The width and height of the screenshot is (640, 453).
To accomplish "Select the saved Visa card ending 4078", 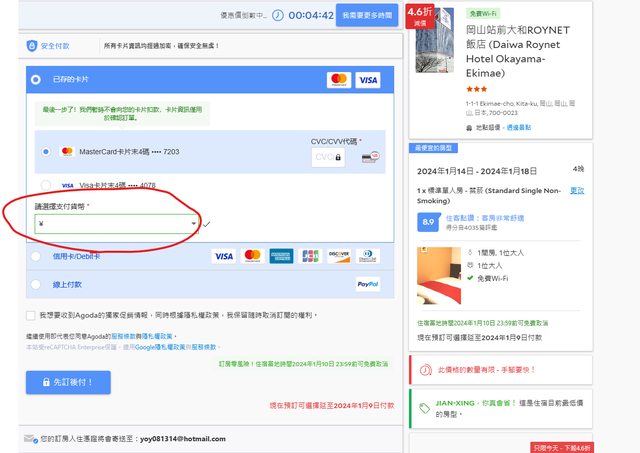I will 46,185.
